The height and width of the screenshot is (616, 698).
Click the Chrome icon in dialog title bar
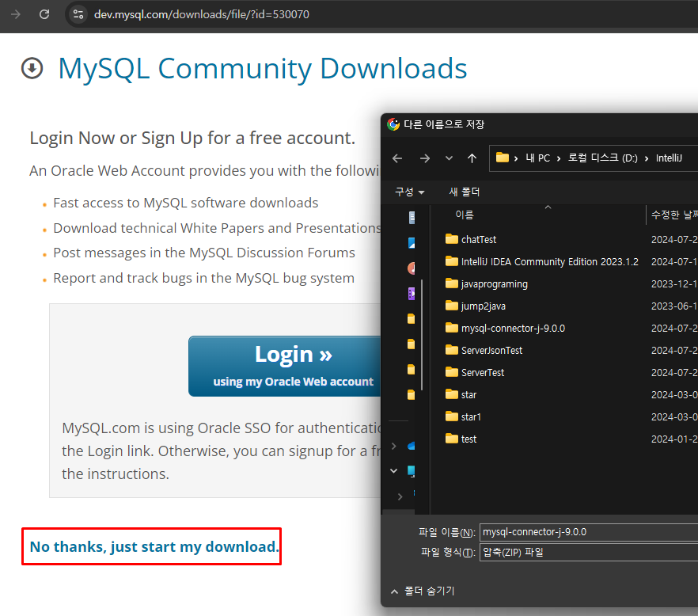click(x=393, y=124)
